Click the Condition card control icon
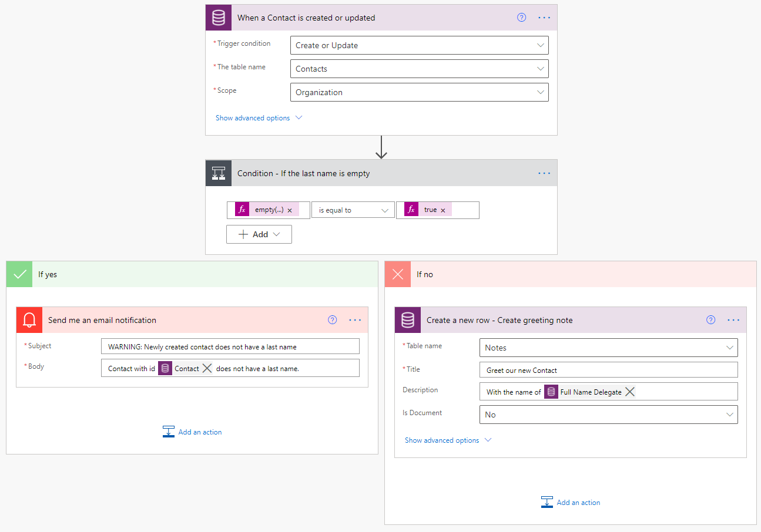Image resolution: width=761 pixels, height=532 pixels. (x=219, y=173)
